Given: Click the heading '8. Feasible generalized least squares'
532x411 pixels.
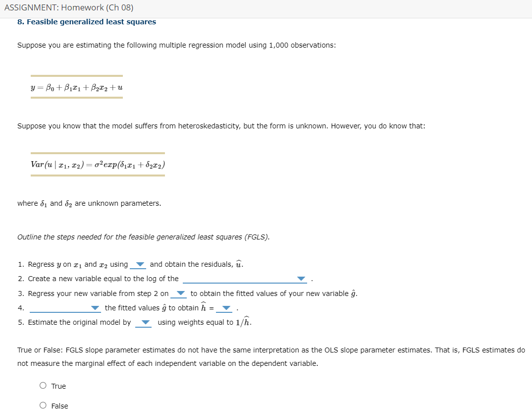Looking at the screenshot, I should (x=87, y=21).
